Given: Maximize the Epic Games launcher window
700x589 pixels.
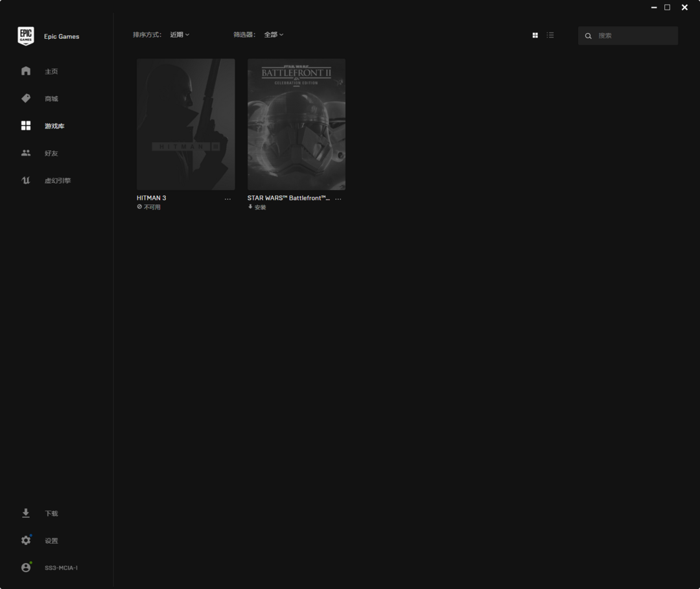Looking at the screenshot, I should [668, 8].
